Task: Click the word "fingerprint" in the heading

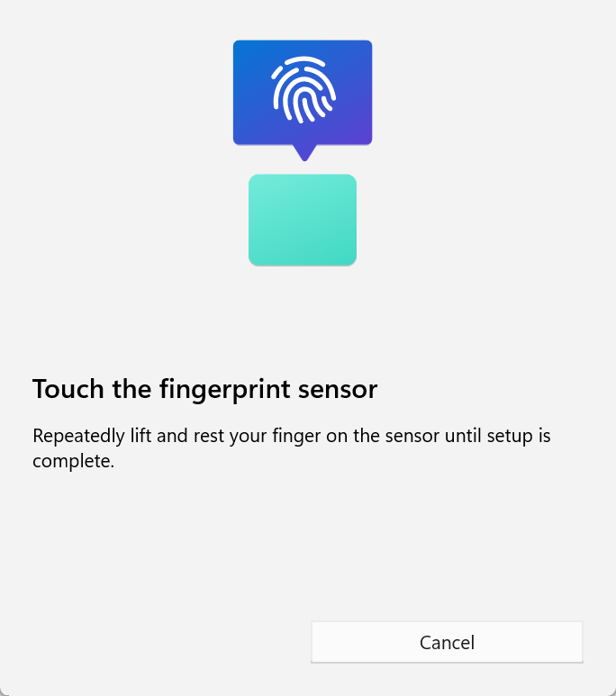Action: tap(225, 390)
